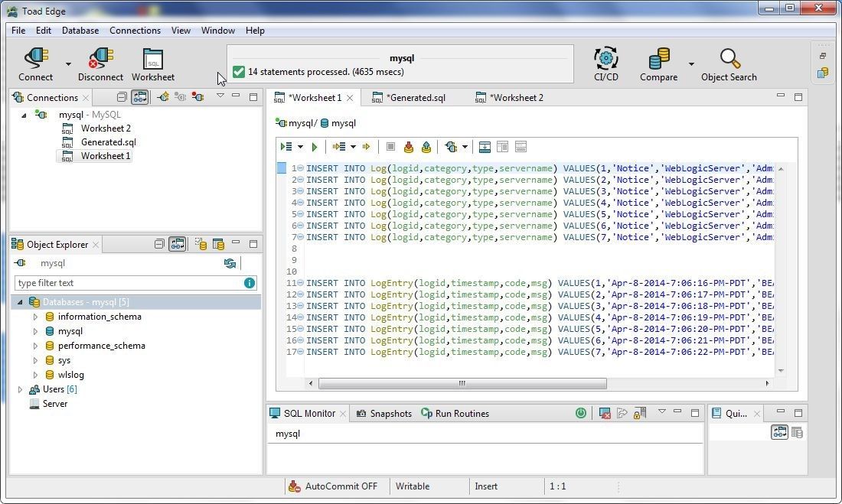This screenshot has height=504, width=842.
Task: Click the green power icon in SQL Monitor
Action: coord(580,413)
